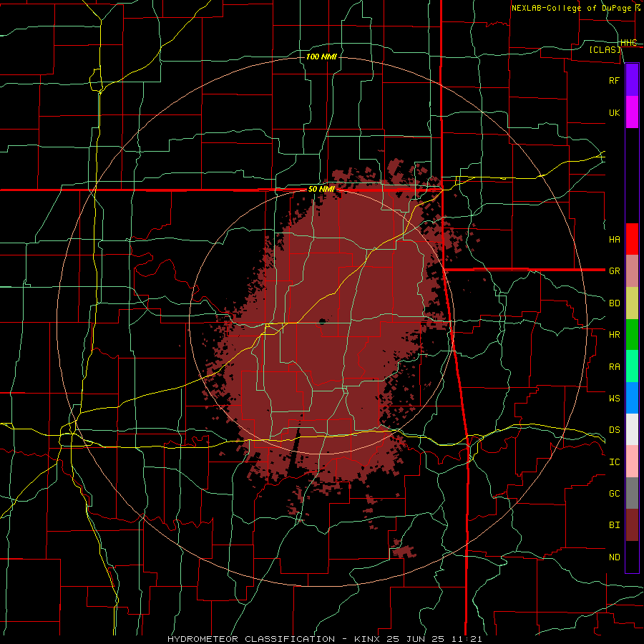Click the HA red legend swatch
This screenshot has height=644, width=644.
coord(632,239)
